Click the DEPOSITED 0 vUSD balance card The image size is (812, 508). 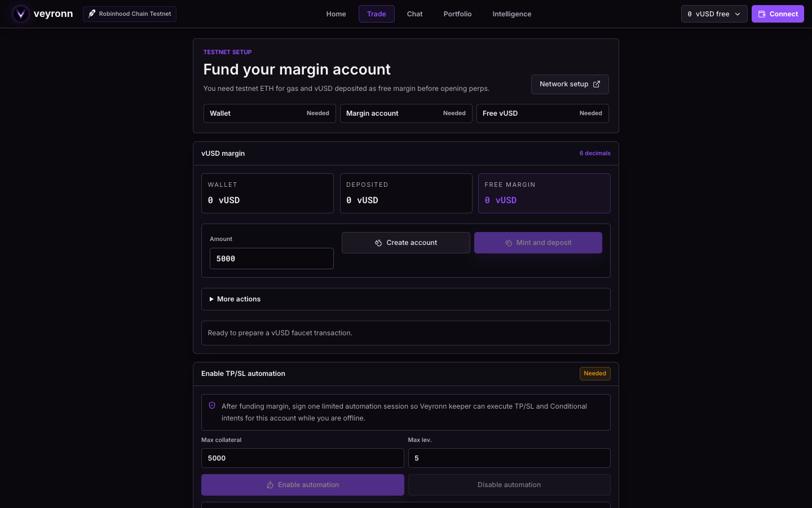[406, 193]
